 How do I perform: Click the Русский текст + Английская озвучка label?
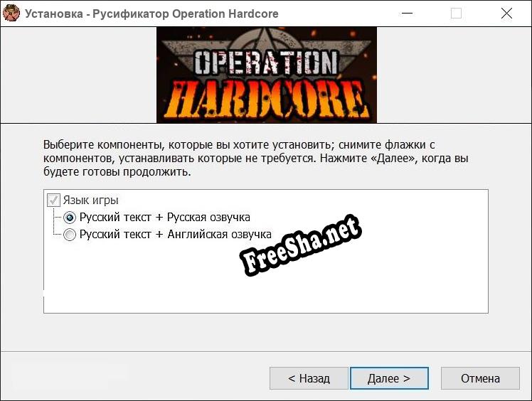pos(176,234)
